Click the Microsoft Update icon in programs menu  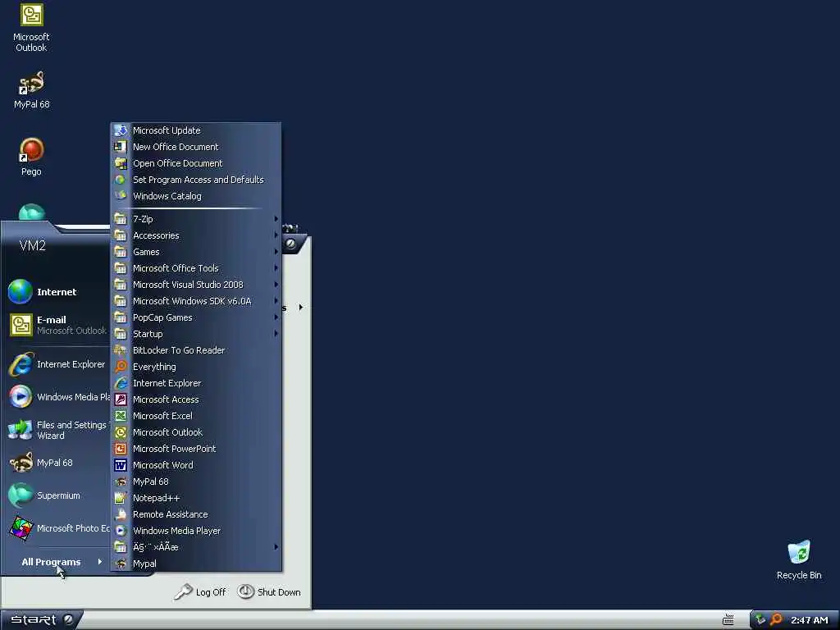(121, 130)
